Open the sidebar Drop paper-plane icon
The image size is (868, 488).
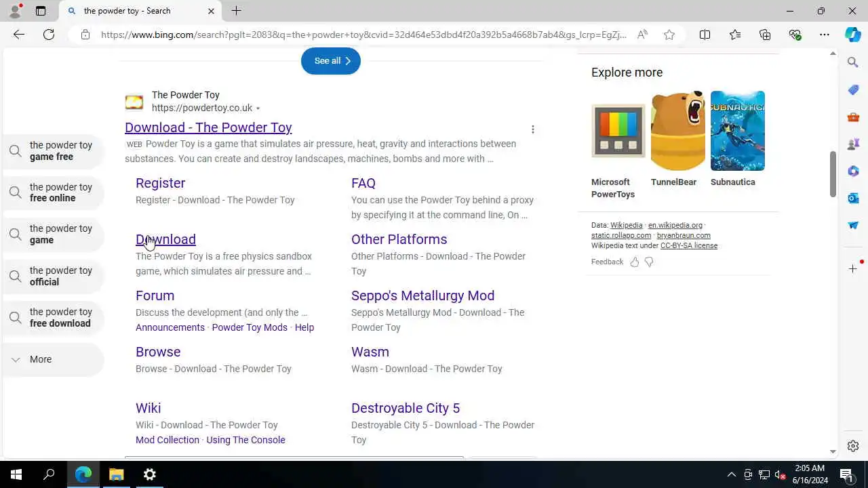pos(853,225)
